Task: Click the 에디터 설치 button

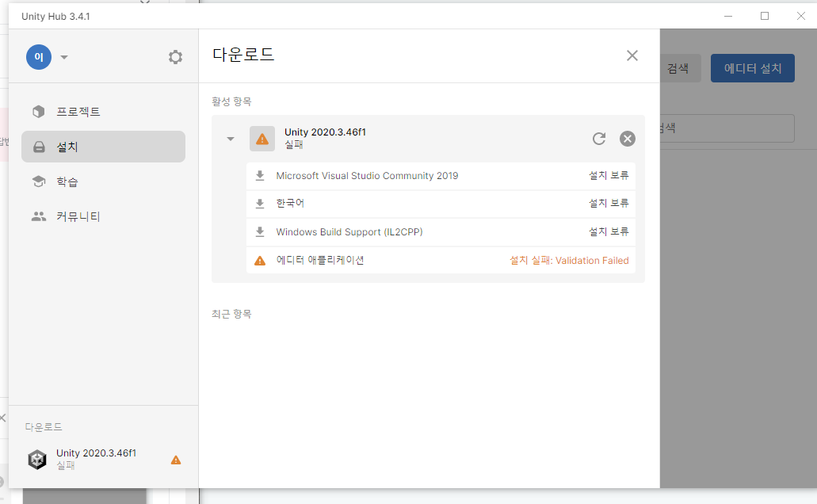Action: point(752,68)
